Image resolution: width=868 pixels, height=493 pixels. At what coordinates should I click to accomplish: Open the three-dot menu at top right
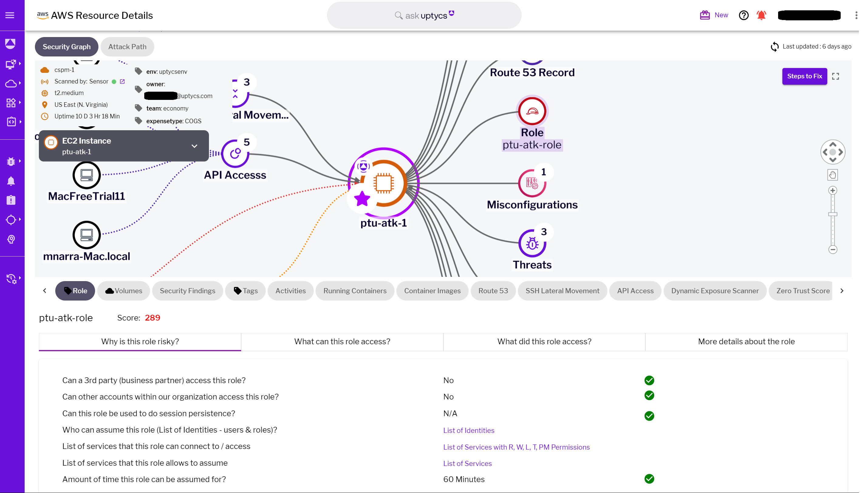click(856, 15)
